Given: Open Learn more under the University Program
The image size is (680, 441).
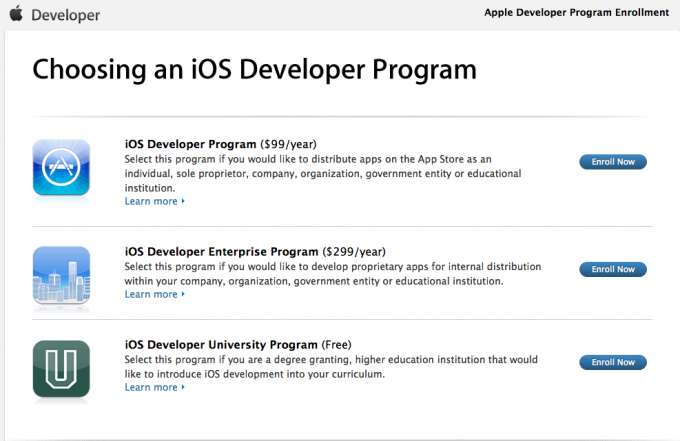Looking at the screenshot, I should tap(155, 387).
